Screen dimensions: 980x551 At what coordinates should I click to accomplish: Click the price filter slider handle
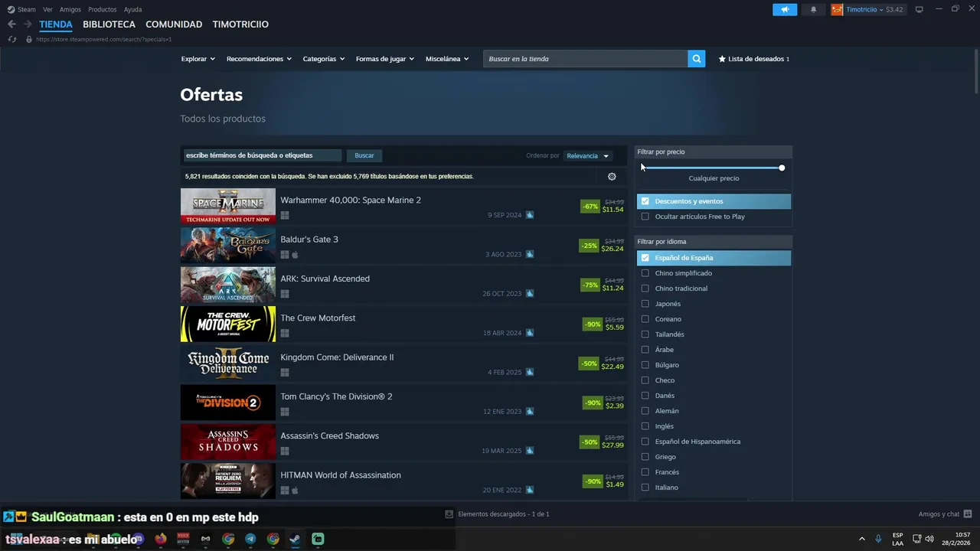pos(782,168)
